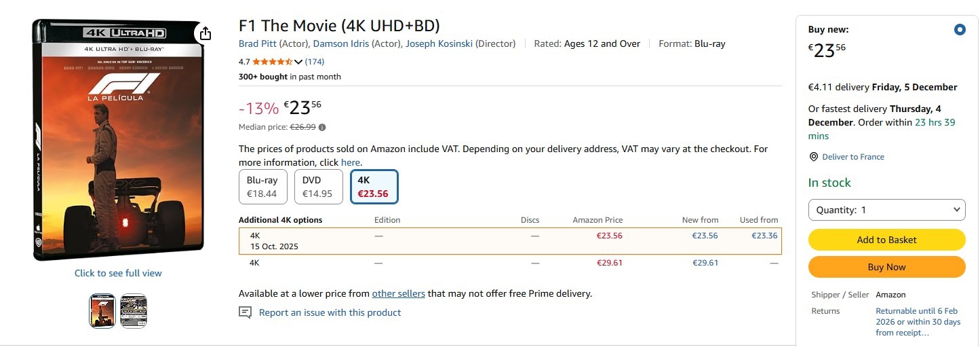Select the back cover thumbnail
Image resolution: width=980 pixels, height=347 pixels.
click(134, 311)
